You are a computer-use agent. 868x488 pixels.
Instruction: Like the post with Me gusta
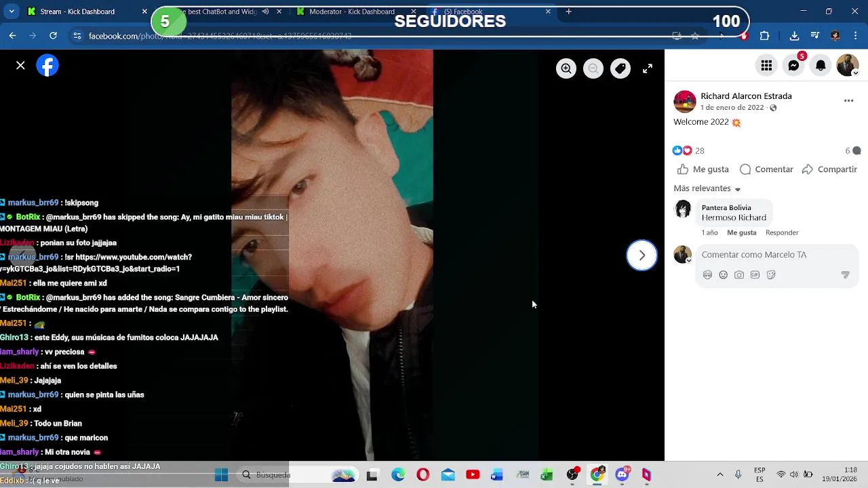pos(703,169)
